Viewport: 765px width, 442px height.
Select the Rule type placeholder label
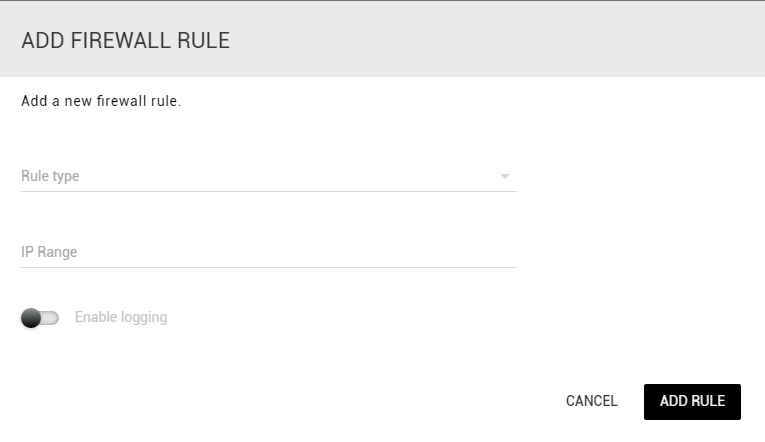(x=50, y=176)
